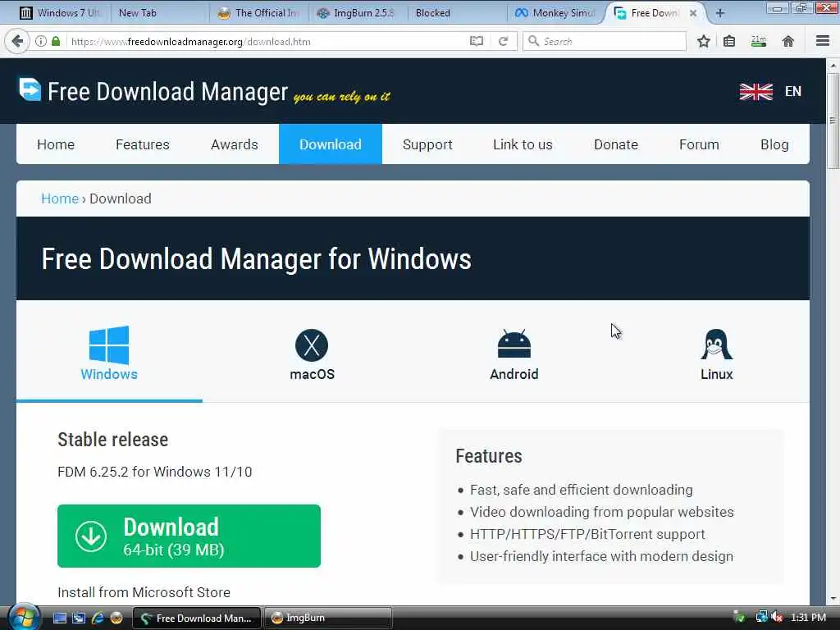Viewport: 840px width, 630px height.
Task: Click Switch between windows quick launch icon
Action: click(78, 618)
